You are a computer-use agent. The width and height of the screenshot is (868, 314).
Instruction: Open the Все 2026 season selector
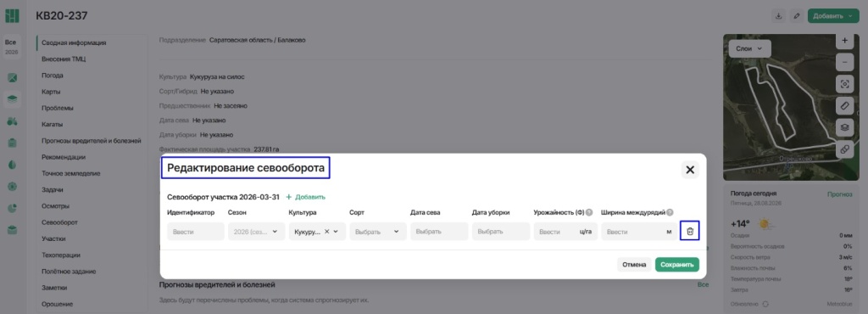coord(12,47)
